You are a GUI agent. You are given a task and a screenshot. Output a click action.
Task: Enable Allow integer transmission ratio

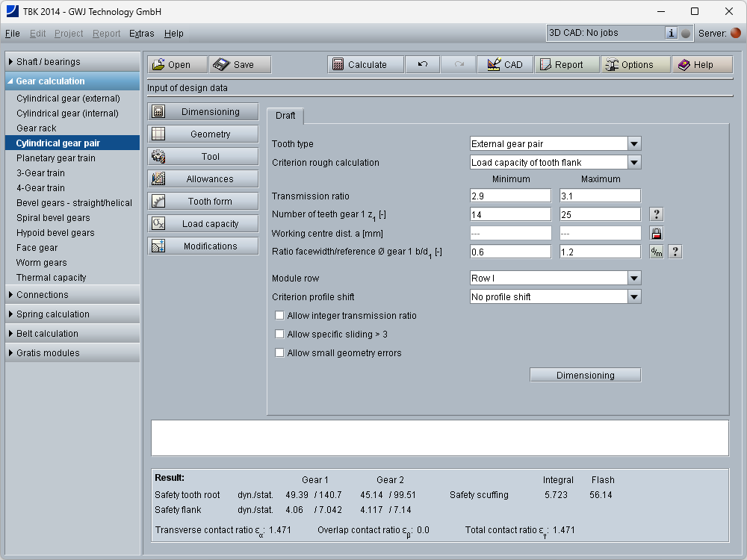tap(280, 316)
